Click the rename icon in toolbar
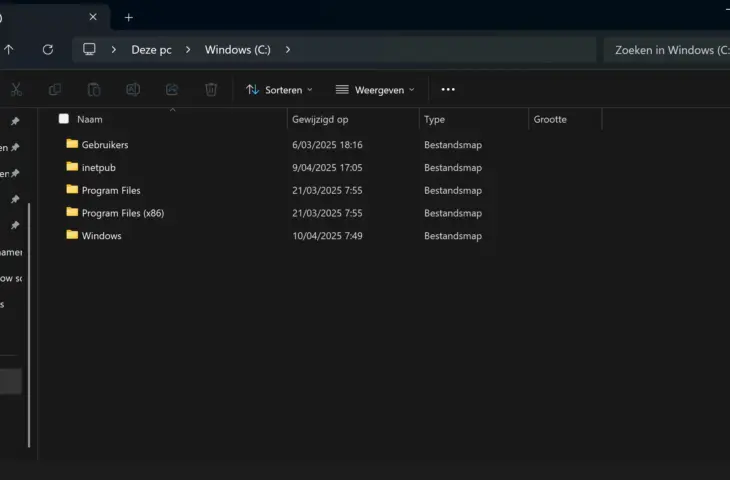730x480 pixels. coord(133,89)
